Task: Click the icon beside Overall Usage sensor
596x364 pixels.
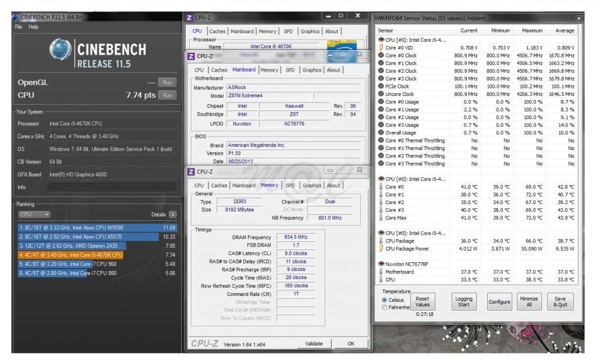Action: 381,133
